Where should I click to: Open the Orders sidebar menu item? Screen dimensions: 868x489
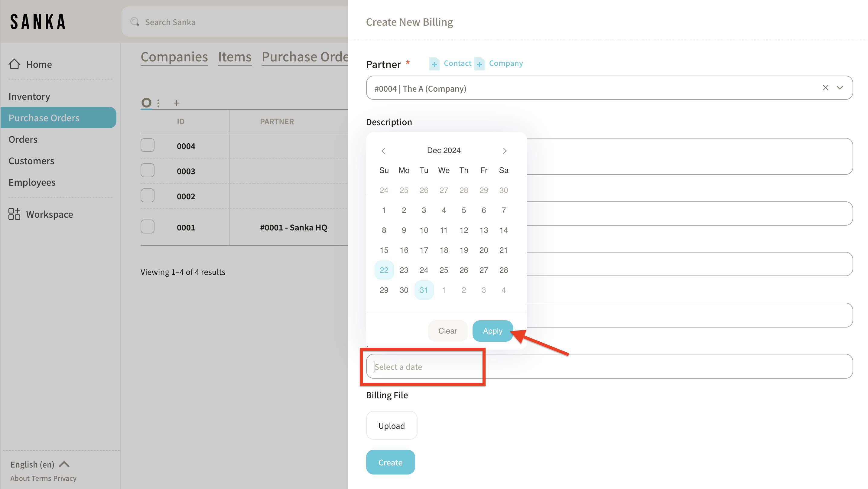click(x=23, y=139)
